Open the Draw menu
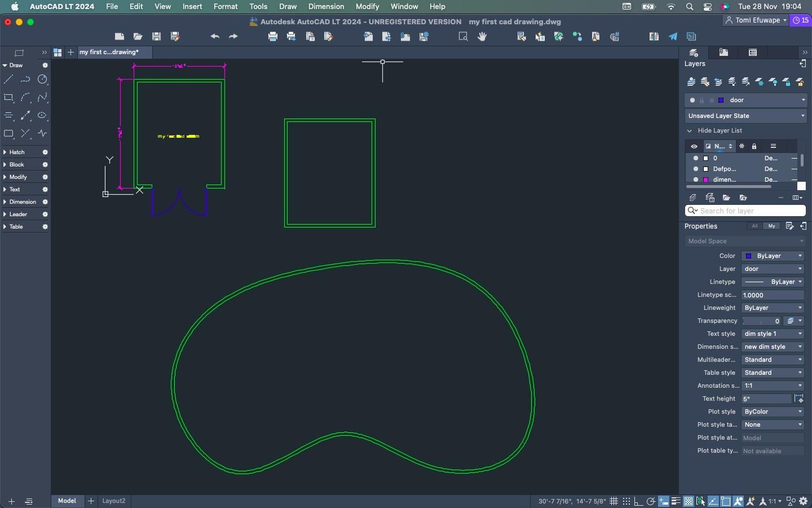Viewport: 812px width, 508px height. (288, 7)
